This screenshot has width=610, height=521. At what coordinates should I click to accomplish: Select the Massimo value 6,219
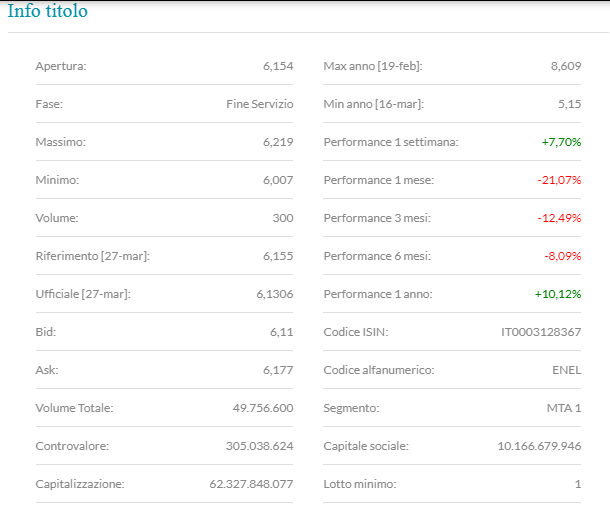click(277, 142)
